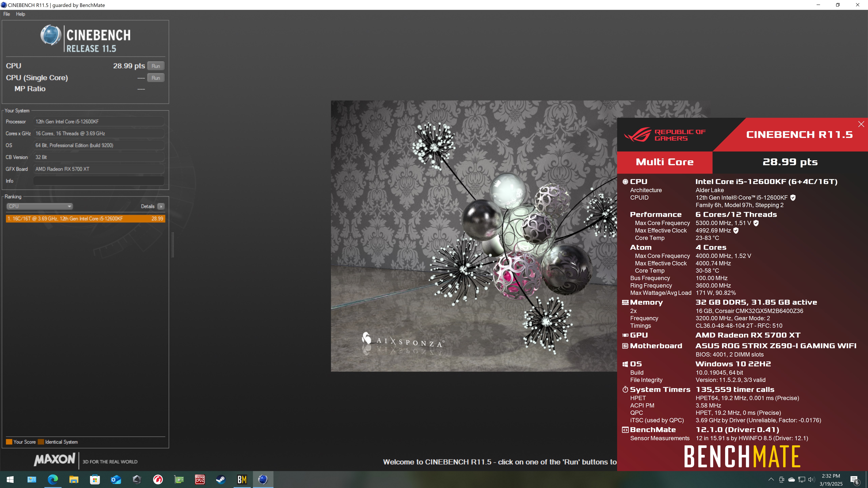Open the volume control tray icon
Image resolution: width=868 pixels, height=488 pixels.
coord(811,480)
